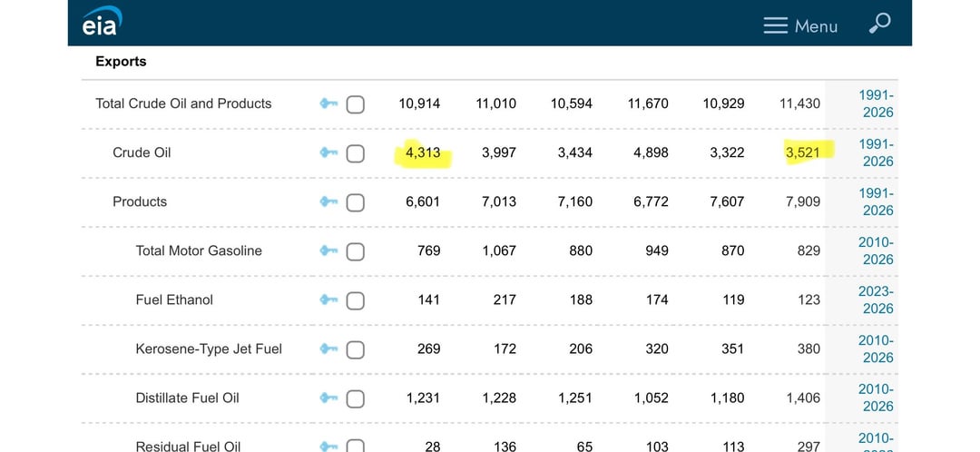Click key icon for Total Crude Oil and Products
Image resolution: width=980 pixels, height=452 pixels.
(328, 103)
